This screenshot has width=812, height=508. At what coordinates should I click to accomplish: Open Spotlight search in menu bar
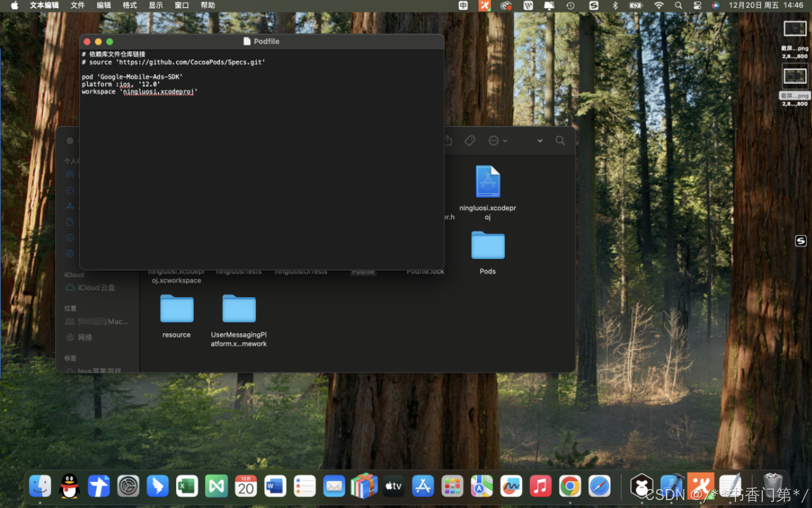[x=678, y=5]
